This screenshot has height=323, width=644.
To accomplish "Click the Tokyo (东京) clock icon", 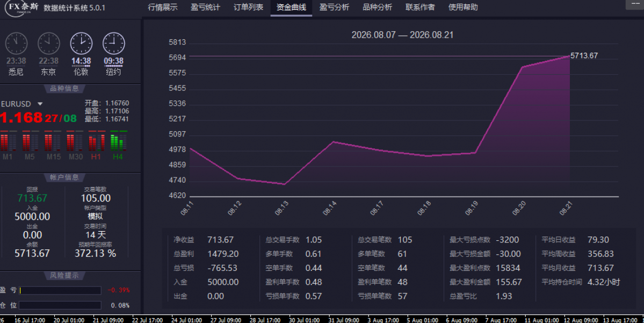I will (48, 43).
